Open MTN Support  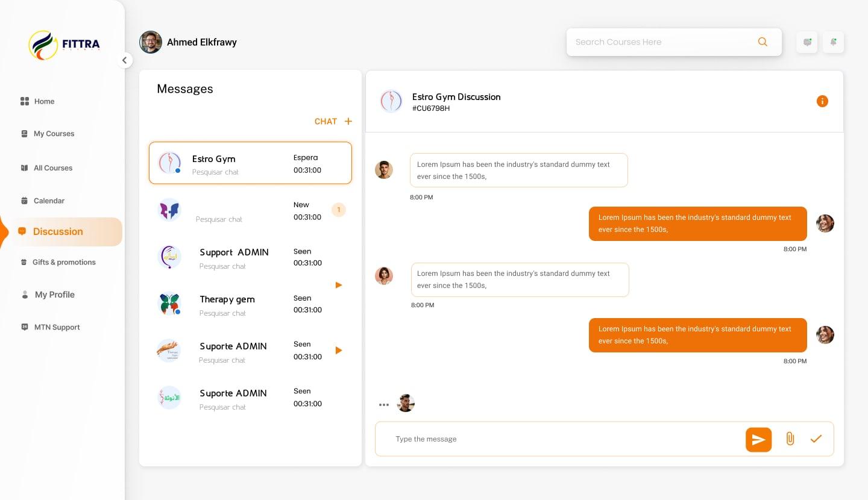point(50,327)
